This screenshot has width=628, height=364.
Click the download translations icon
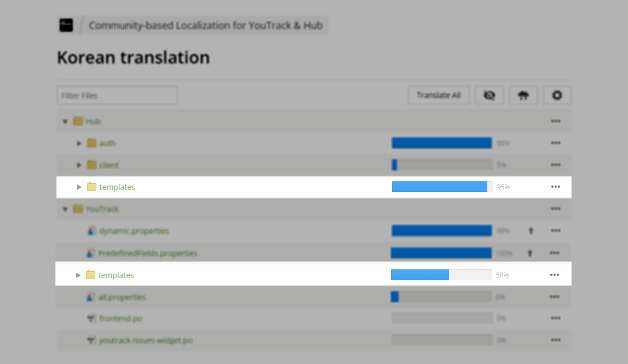click(523, 95)
